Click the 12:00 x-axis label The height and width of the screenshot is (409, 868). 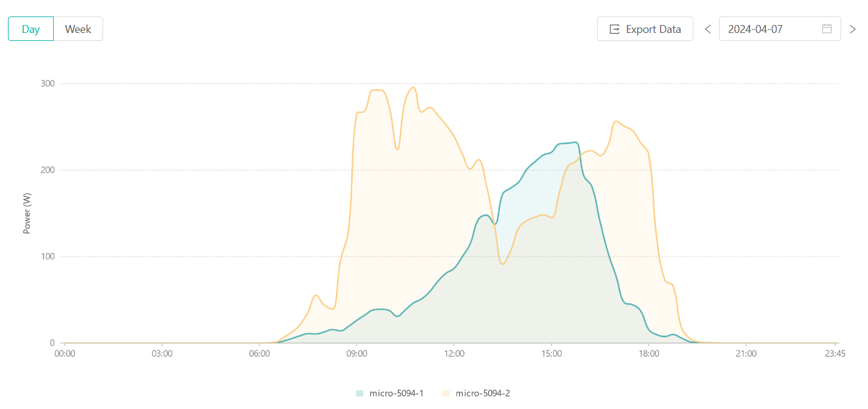454,353
